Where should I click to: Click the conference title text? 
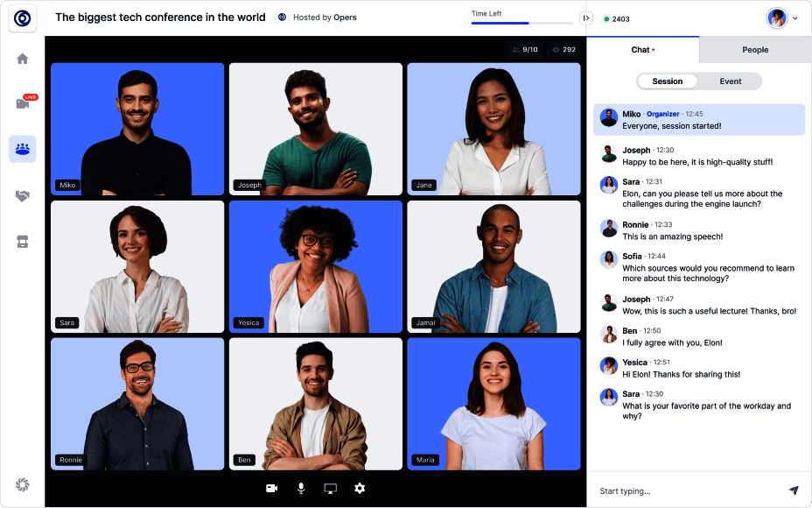[160, 18]
